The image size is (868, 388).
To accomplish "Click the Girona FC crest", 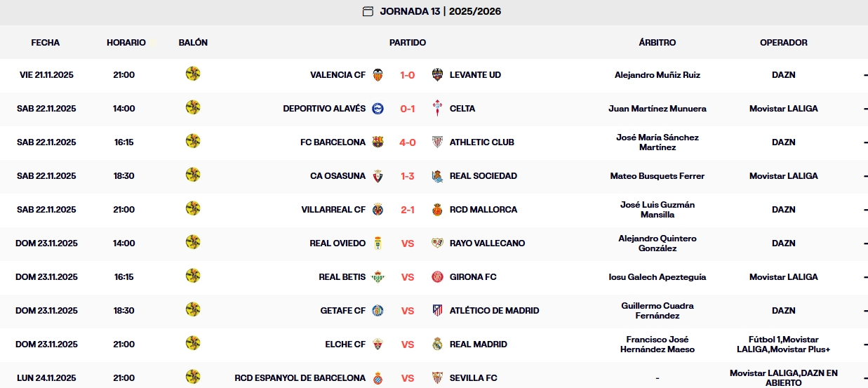I will click(437, 277).
